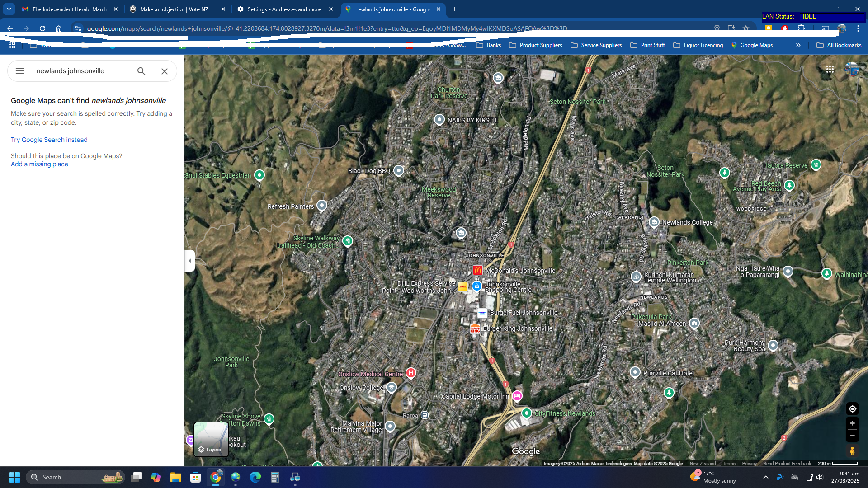Open the Google account profile picture

pyautogui.click(x=852, y=70)
